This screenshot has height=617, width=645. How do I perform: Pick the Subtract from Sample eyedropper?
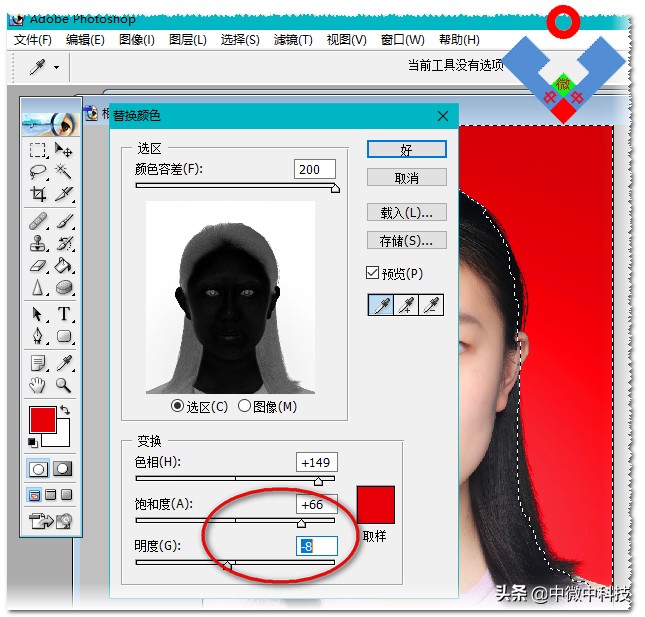(431, 305)
